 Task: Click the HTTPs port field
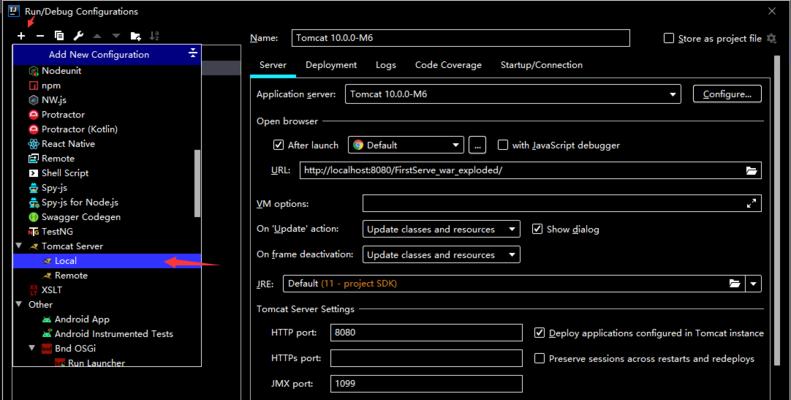[x=426, y=359]
